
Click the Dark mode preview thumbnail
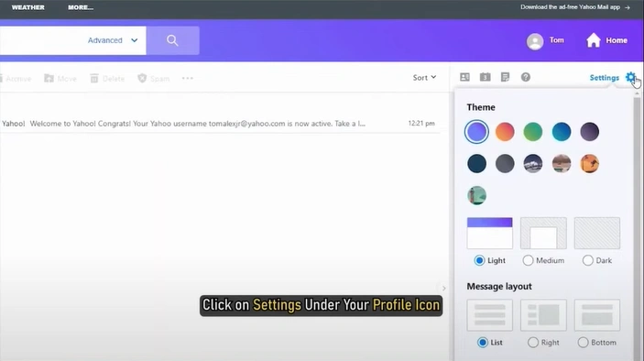point(596,234)
